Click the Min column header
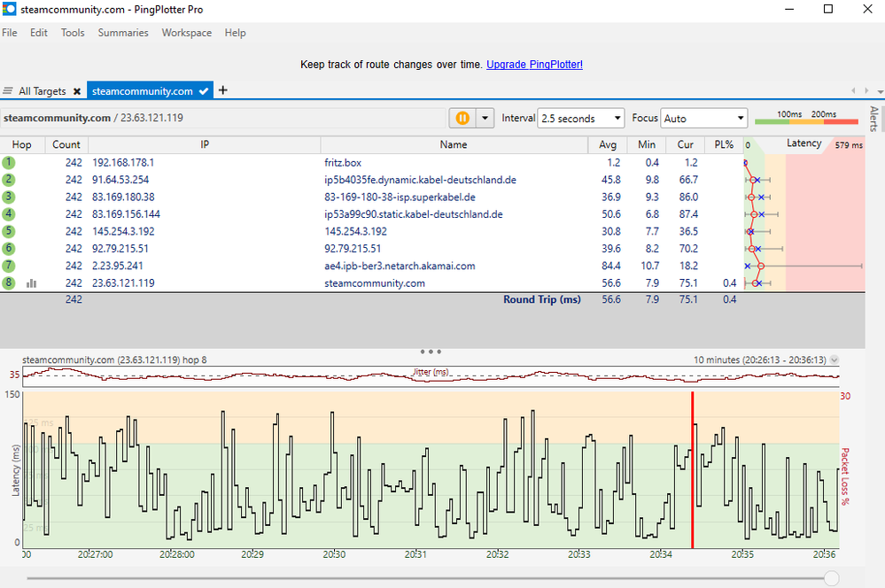Screen dimensions: 885x588 (x=647, y=144)
